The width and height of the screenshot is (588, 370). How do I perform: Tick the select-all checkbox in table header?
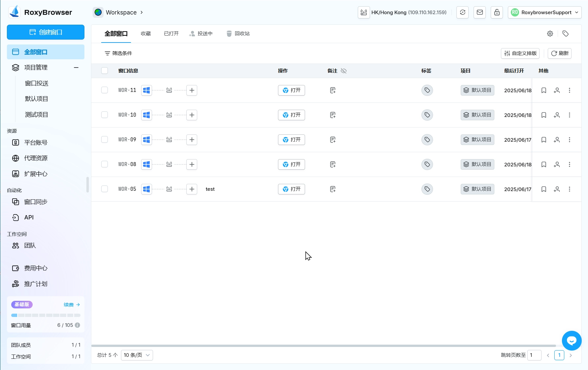[105, 71]
